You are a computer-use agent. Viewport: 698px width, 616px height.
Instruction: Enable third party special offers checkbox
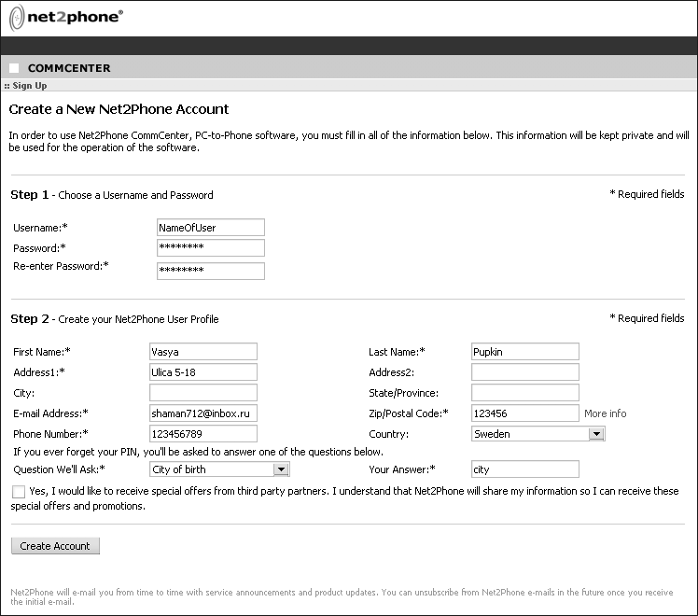pos(19,492)
